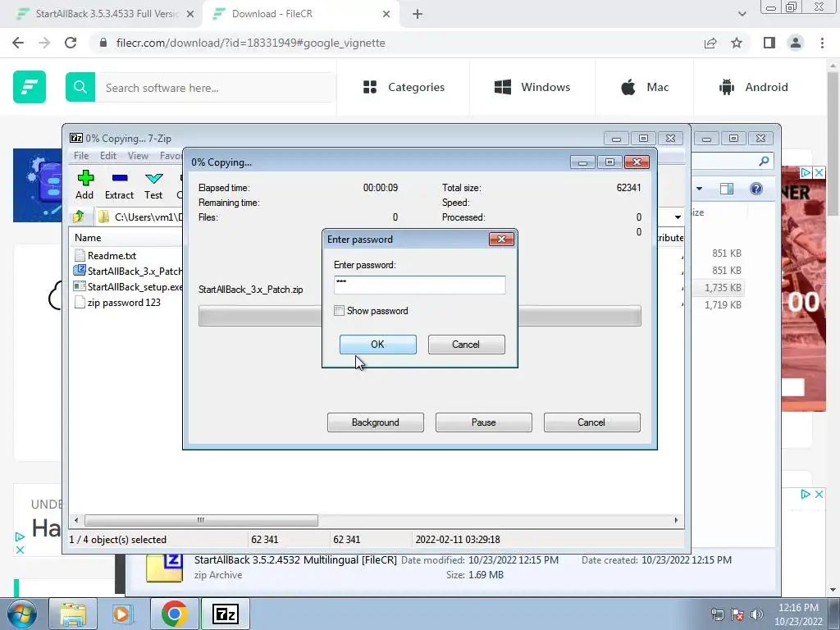Click the clock showing 12:16 PM

coord(797,608)
